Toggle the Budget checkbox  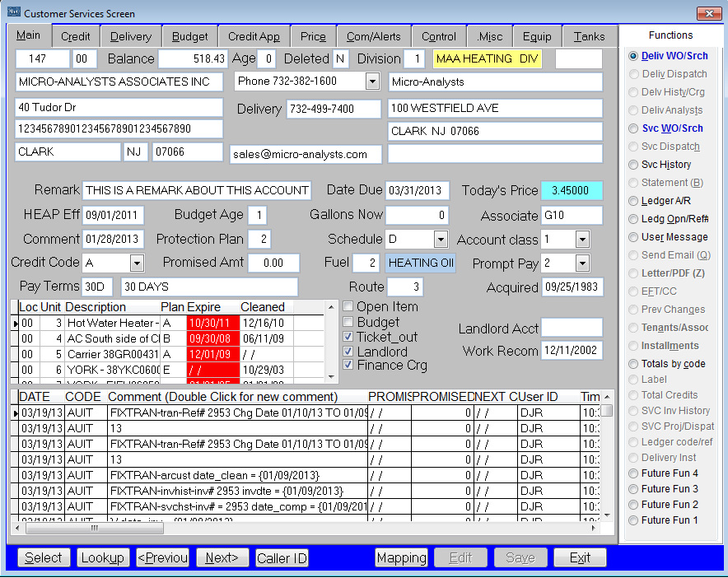pos(348,322)
